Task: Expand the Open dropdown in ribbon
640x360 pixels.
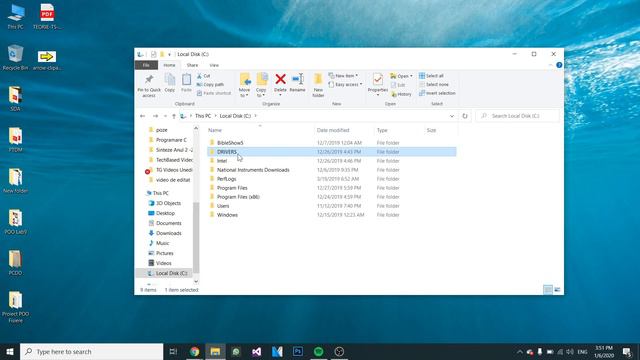Action: [x=401, y=76]
